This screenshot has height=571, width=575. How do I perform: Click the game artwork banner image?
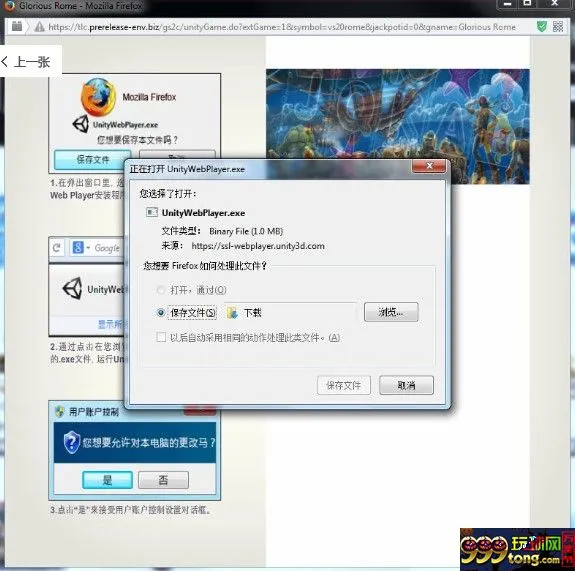click(398, 126)
